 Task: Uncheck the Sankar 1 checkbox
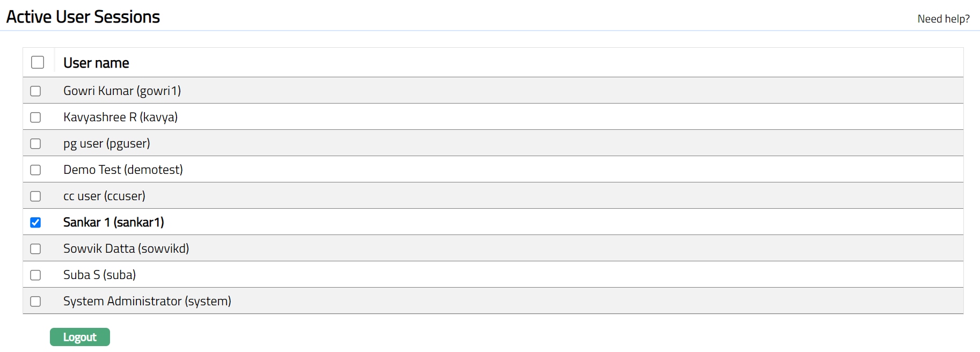(35, 223)
